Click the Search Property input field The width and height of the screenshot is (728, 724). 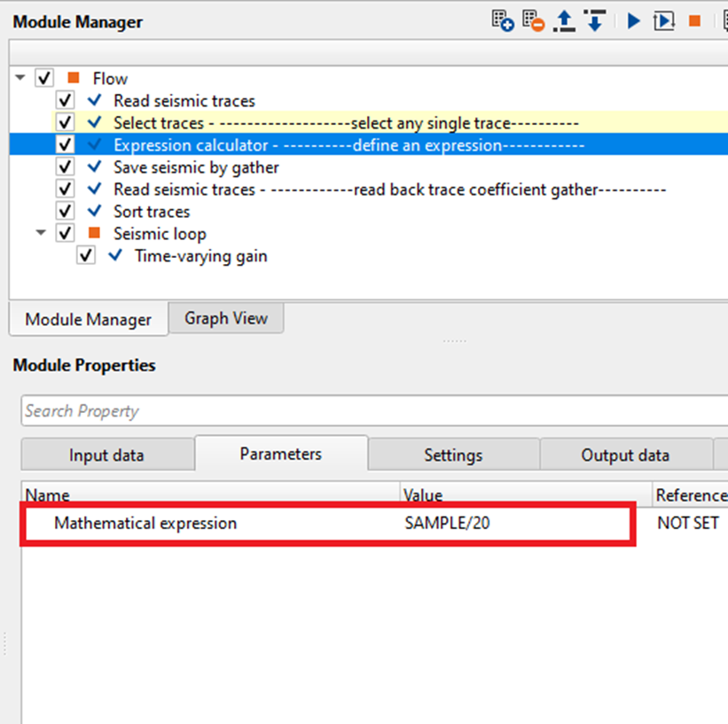point(372,411)
